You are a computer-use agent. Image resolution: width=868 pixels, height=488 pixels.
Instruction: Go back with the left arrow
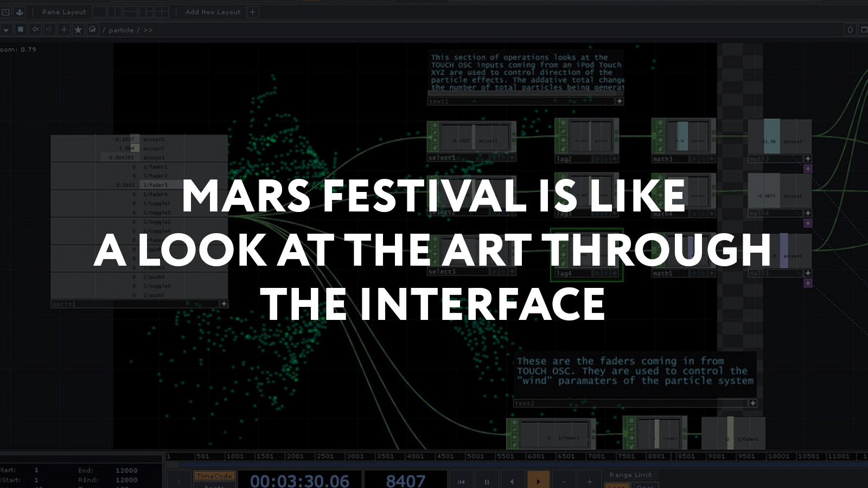coord(35,29)
